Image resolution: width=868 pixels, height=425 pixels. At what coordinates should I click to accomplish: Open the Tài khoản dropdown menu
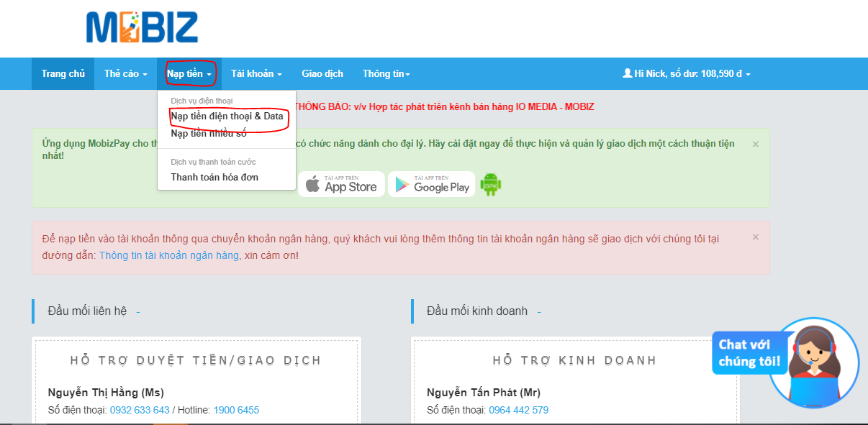pyautogui.click(x=256, y=74)
